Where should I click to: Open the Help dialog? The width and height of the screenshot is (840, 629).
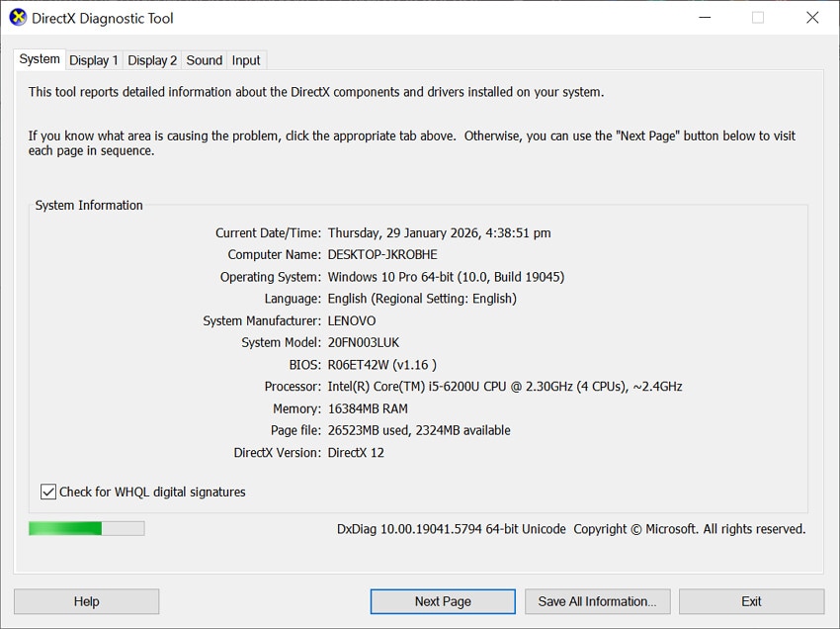(x=86, y=601)
